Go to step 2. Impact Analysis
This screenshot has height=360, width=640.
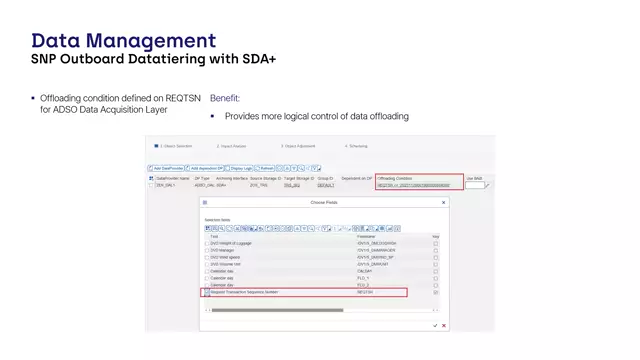tap(231, 146)
